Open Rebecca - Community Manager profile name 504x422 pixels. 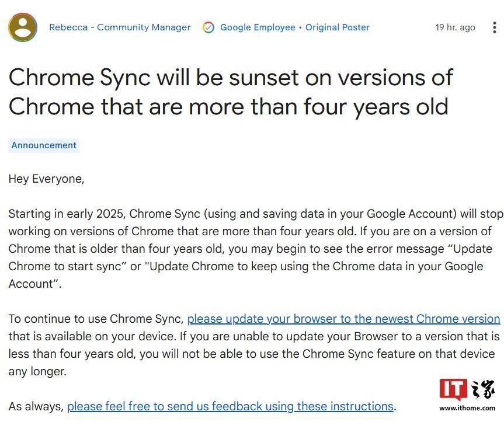(x=120, y=27)
